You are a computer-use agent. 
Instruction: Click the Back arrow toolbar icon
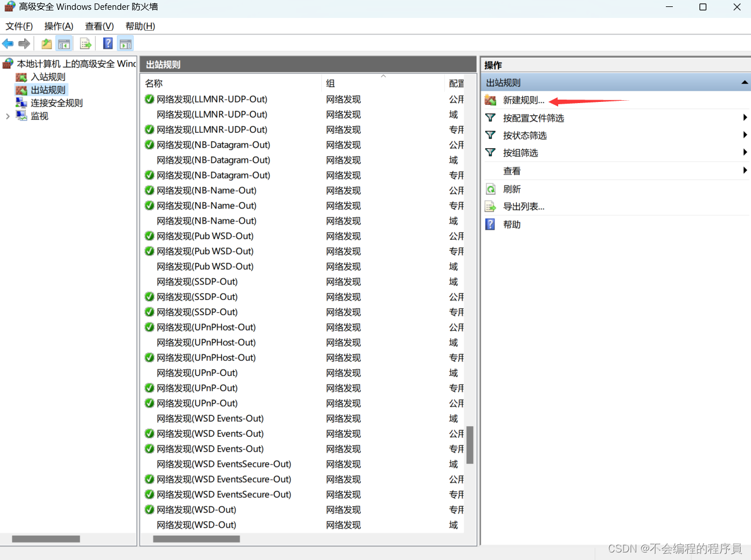pos(8,43)
